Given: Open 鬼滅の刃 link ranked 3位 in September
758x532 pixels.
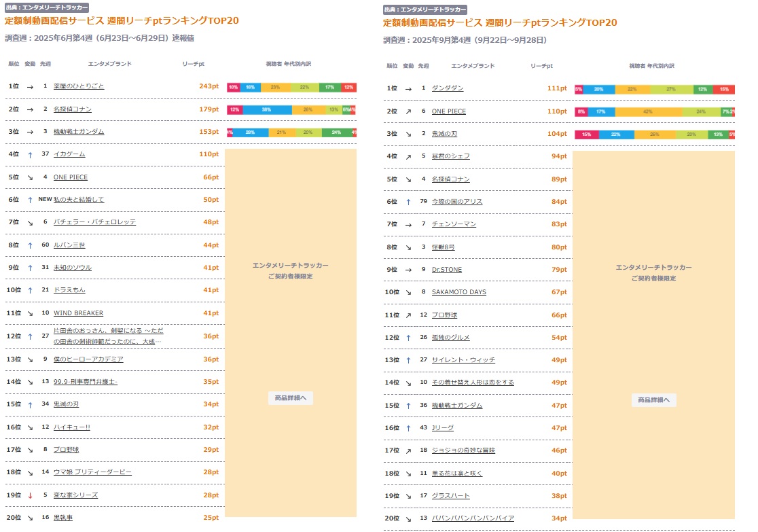Looking at the screenshot, I should (x=444, y=133).
